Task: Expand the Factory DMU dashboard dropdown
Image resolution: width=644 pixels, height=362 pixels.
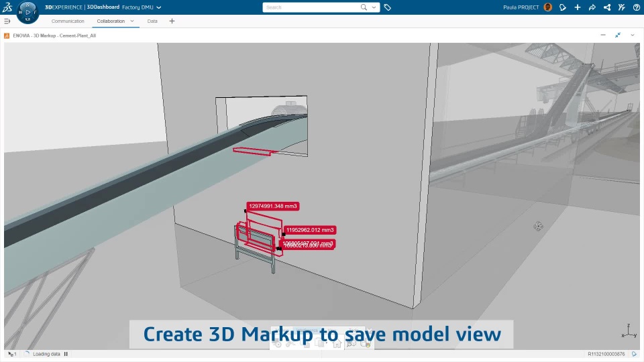Action: [x=159, y=7]
